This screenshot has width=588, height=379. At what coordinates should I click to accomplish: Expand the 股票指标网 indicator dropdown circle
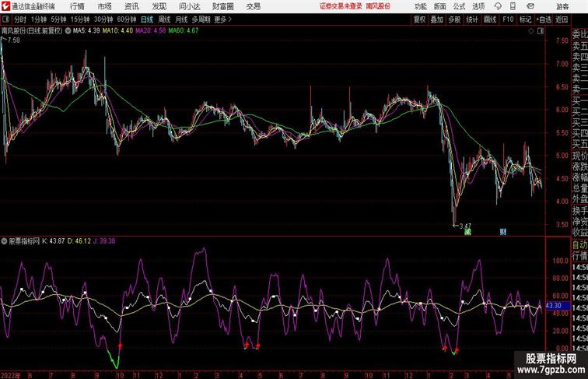tap(4, 241)
